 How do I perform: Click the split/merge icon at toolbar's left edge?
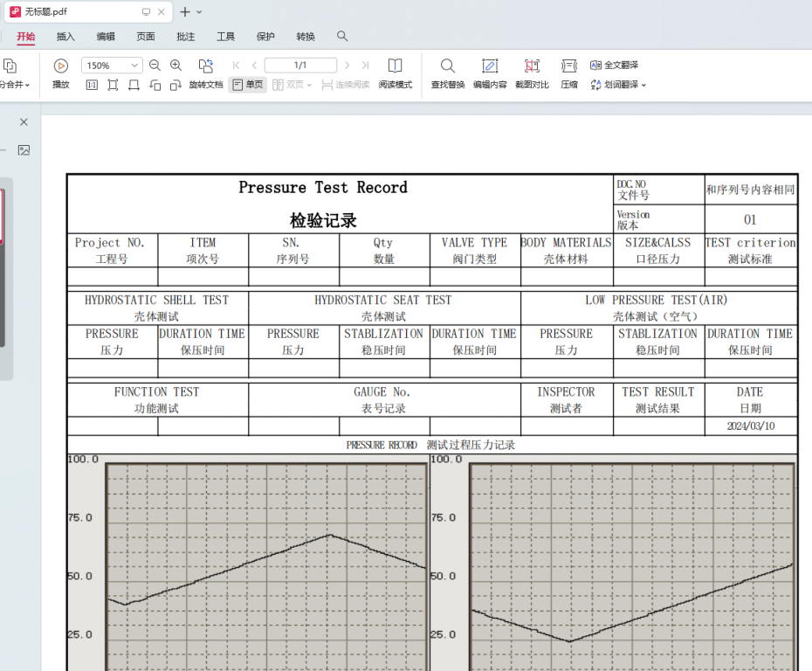pyautogui.click(x=10, y=66)
